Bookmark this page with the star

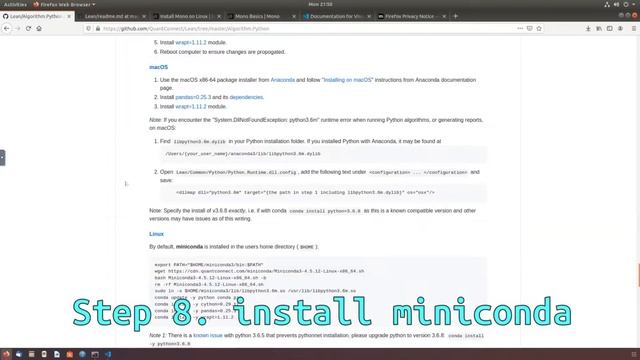coord(539,29)
